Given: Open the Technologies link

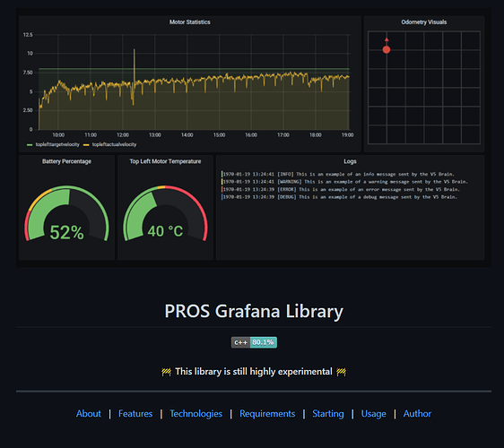Looking at the screenshot, I should click(196, 413).
